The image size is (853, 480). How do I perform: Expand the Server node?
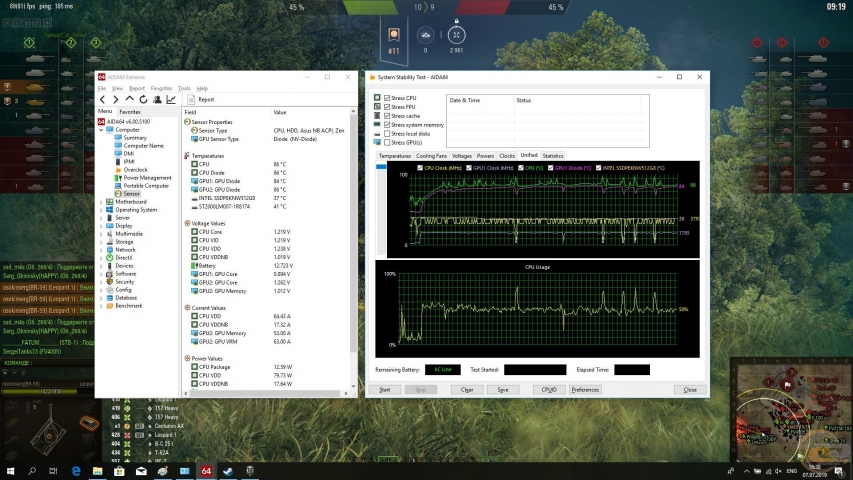[101, 218]
